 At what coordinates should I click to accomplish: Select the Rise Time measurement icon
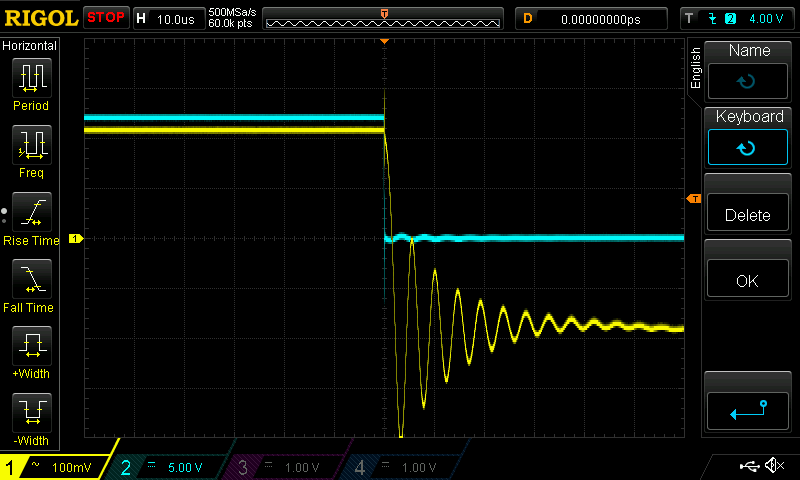coord(32,212)
